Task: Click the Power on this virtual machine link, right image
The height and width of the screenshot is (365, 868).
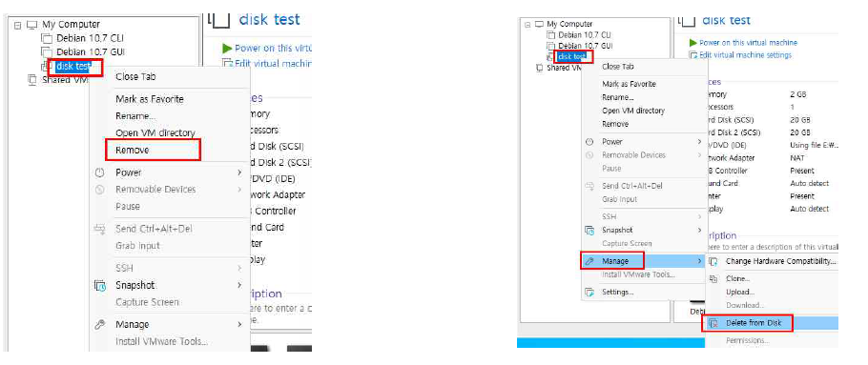Action: pos(749,43)
